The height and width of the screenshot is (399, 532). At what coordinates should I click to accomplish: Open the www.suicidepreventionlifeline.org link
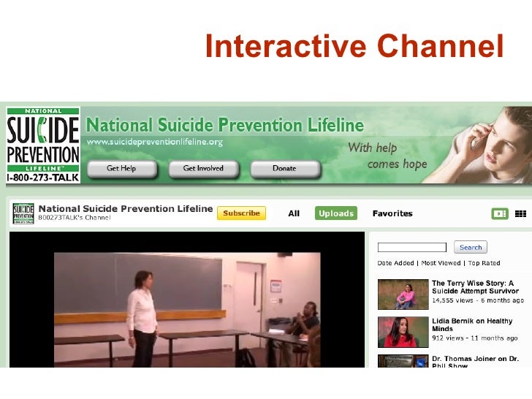(x=155, y=142)
